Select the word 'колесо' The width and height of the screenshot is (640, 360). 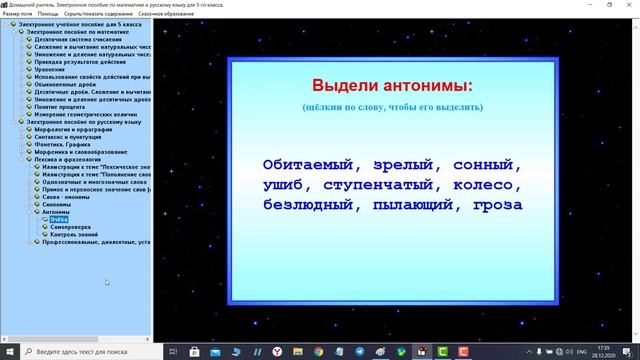point(483,185)
